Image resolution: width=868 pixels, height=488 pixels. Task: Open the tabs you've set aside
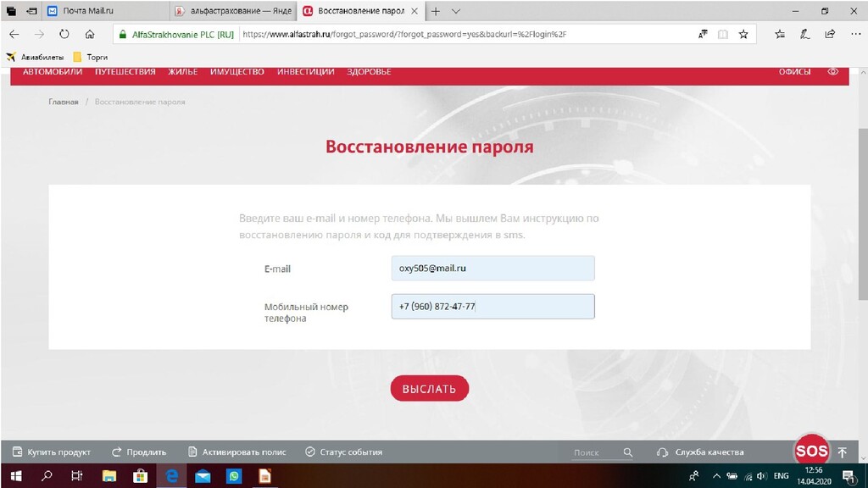click(x=11, y=11)
